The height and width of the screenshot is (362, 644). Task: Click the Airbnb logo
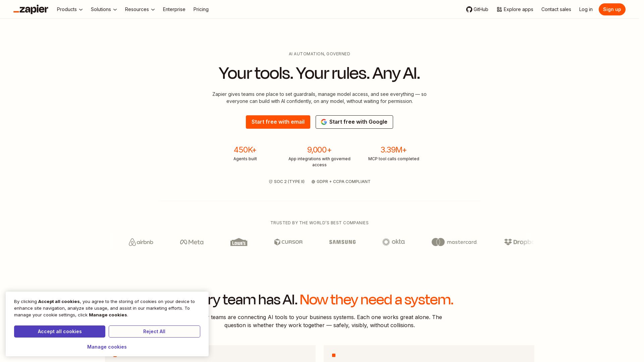[x=141, y=242]
